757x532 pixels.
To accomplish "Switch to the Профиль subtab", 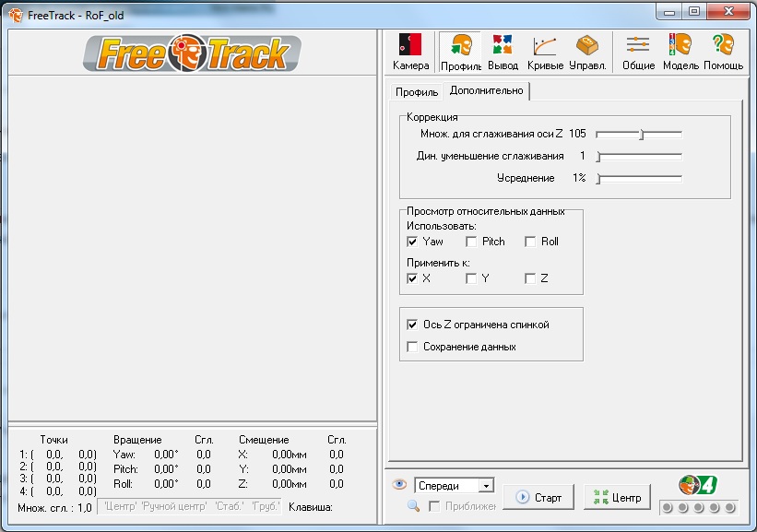I will click(x=416, y=91).
